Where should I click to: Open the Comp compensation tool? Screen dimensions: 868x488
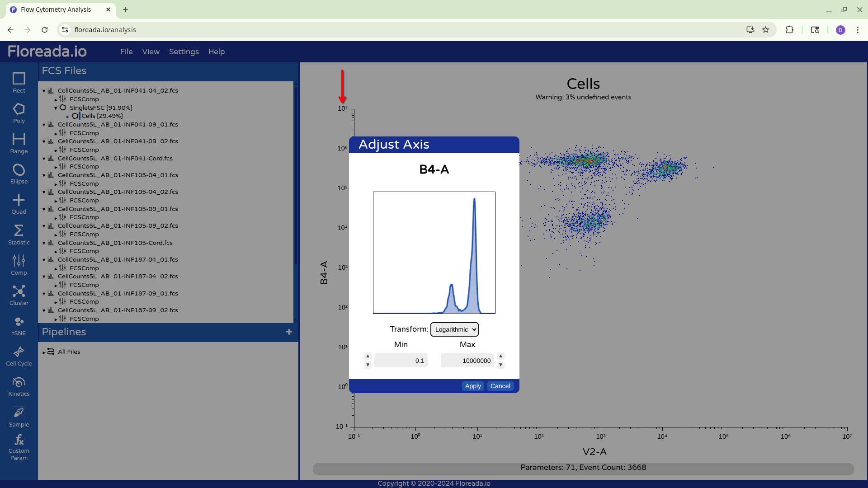(x=19, y=265)
